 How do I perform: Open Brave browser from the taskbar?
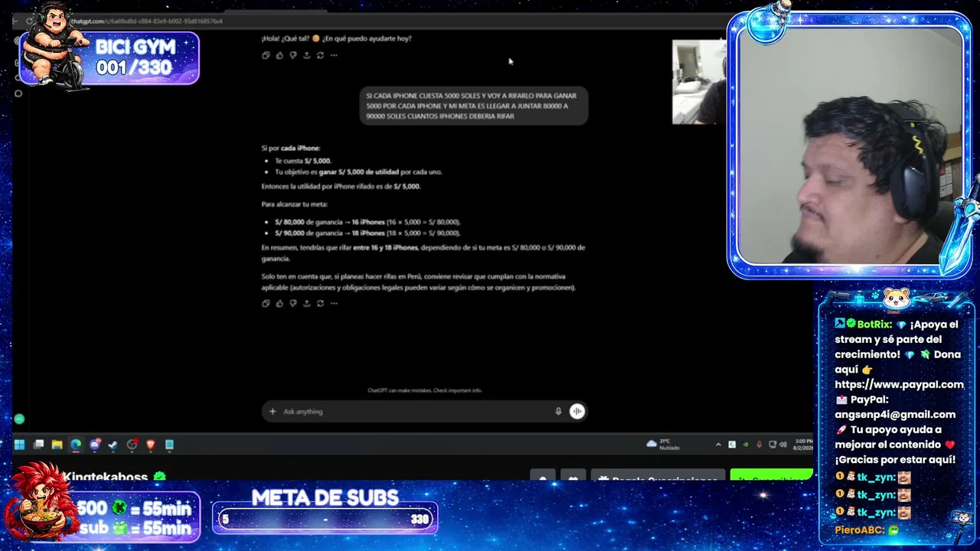click(151, 445)
